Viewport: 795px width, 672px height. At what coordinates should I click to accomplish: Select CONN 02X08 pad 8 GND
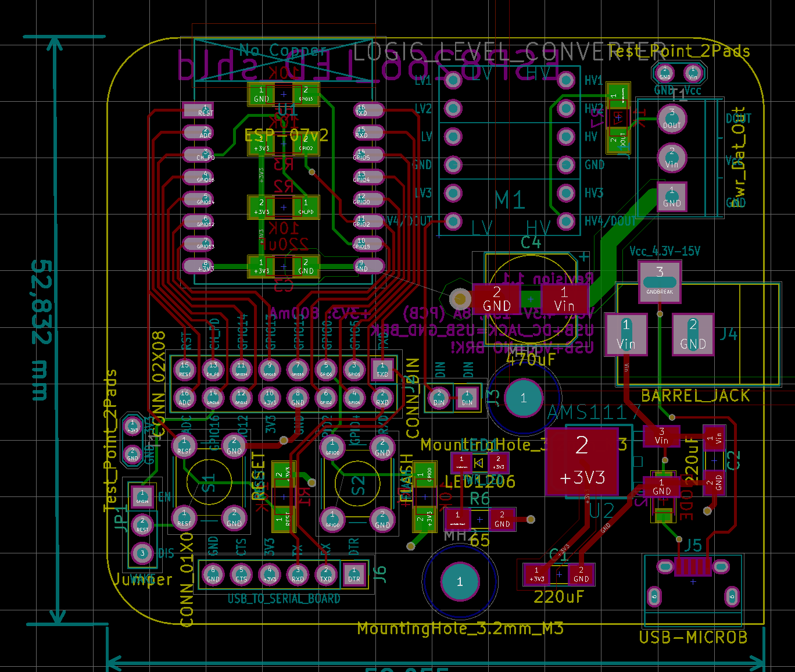[298, 398]
